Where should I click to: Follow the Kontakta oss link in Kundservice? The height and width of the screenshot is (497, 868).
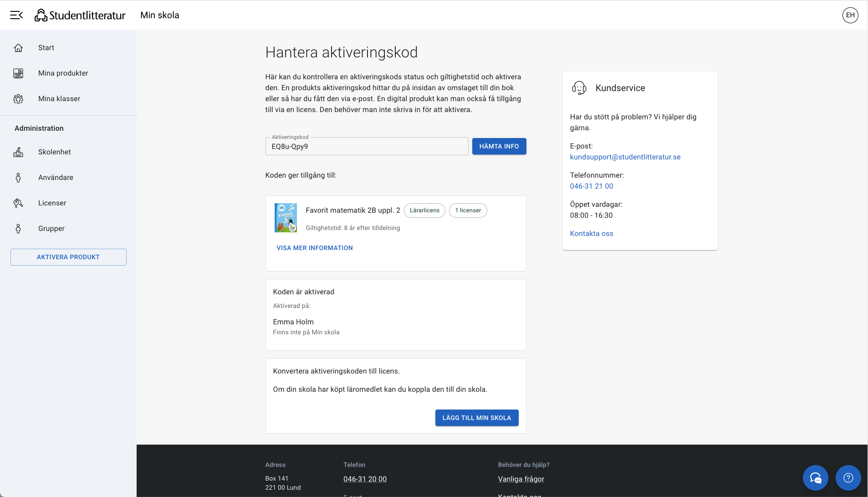591,234
